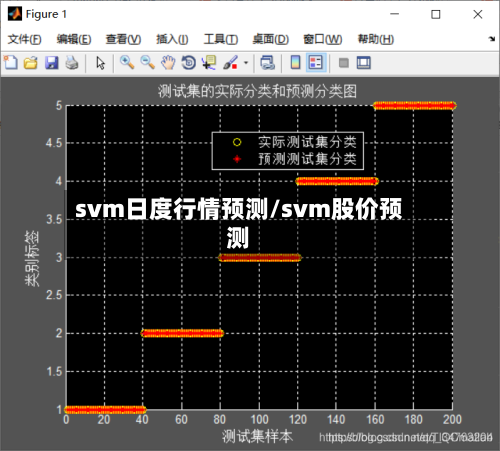The height and width of the screenshot is (451, 500).
Task: Select the Brush data tool
Action: [231, 63]
